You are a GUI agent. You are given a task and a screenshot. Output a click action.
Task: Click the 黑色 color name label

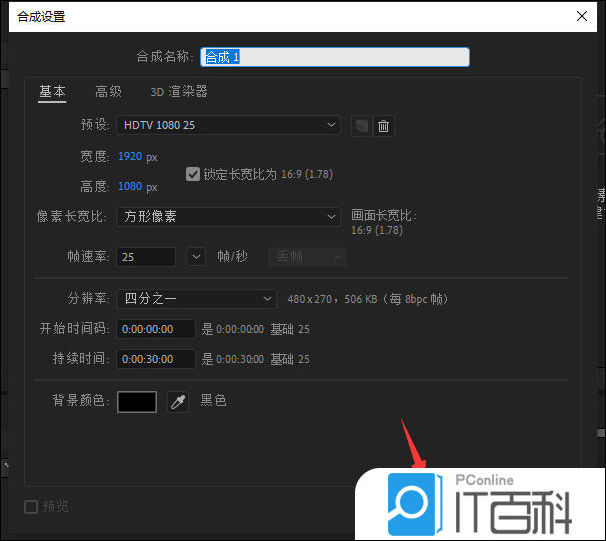pyautogui.click(x=213, y=400)
